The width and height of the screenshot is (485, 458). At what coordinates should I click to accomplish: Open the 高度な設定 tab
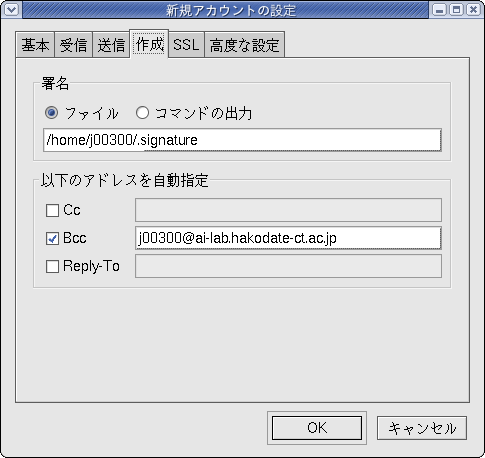tap(244, 45)
